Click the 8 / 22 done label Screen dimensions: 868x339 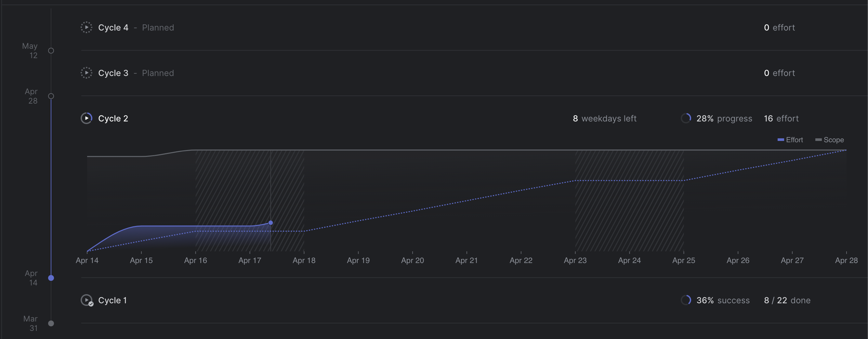tap(787, 300)
